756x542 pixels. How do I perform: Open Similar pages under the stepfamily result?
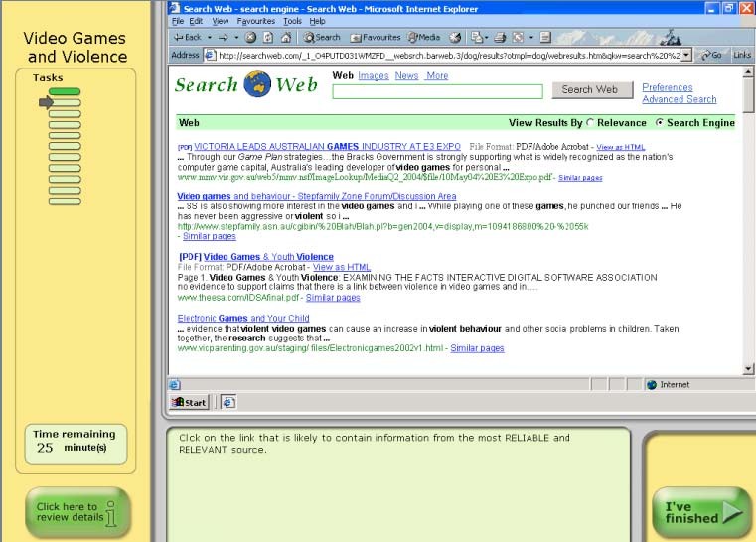coord(210,236)
